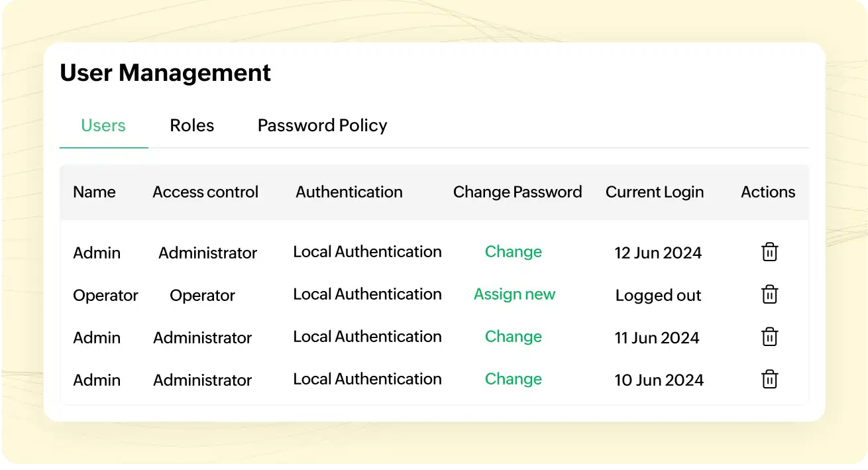The height and width of the screenshot is (470, 868).
Task: Click the Access control column header
Action: coord(205,192)
